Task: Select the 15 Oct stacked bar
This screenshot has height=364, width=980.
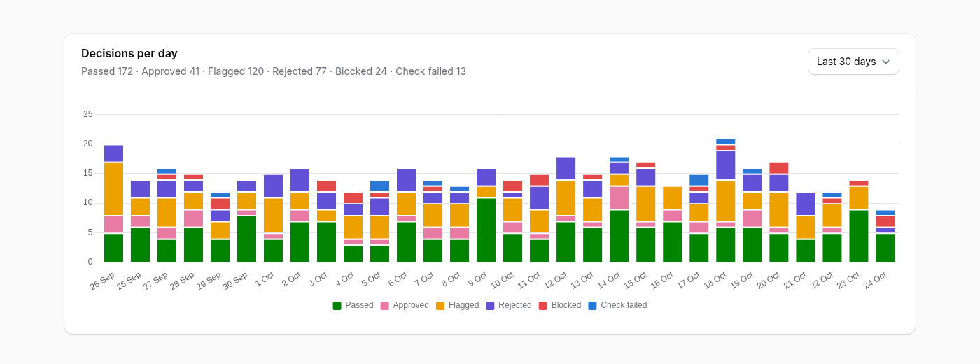Action: pyautogui.click(x=646, y=213)
